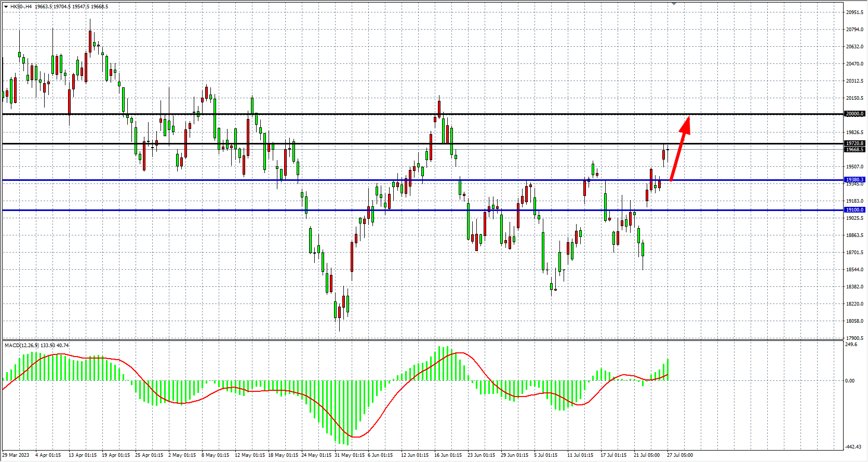
Task: Click the 27 Jul 05:00 date label
Action: (680, 455)
